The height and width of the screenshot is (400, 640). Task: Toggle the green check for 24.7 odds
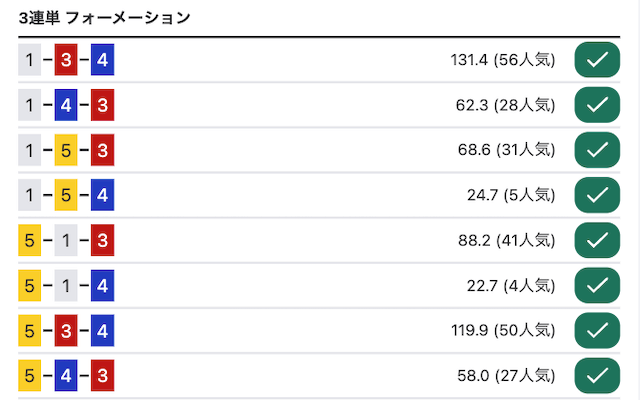pyautogui.click(x=597, y=195)
